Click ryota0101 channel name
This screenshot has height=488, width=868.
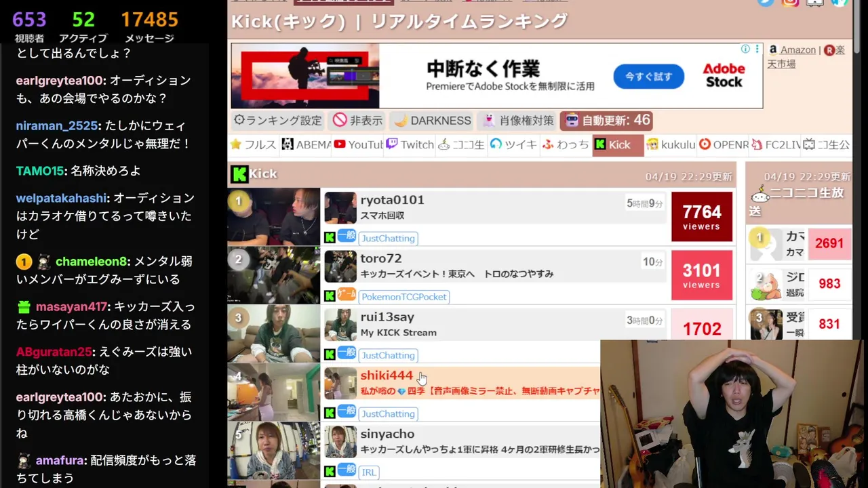pos(392,200)
